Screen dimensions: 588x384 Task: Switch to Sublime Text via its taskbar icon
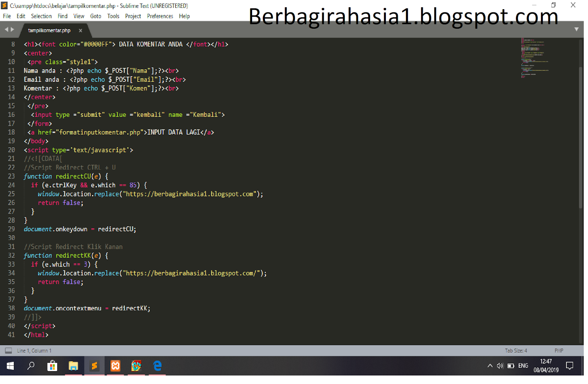94,366
